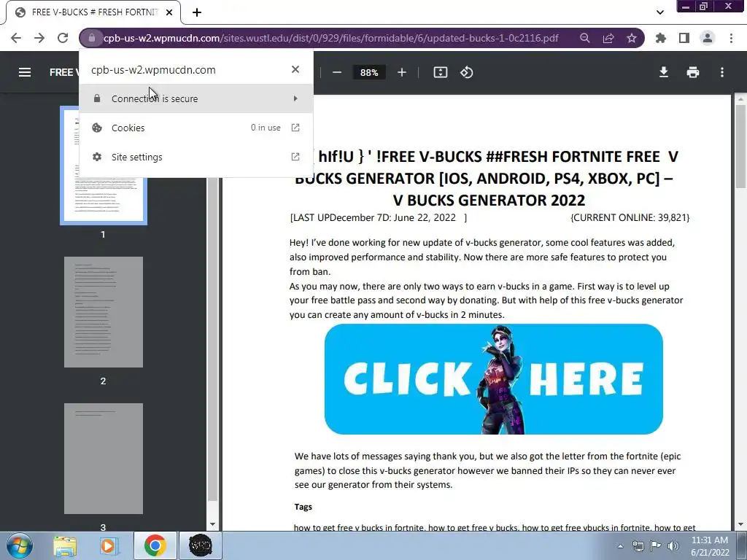Click the network tray icon

638,546
